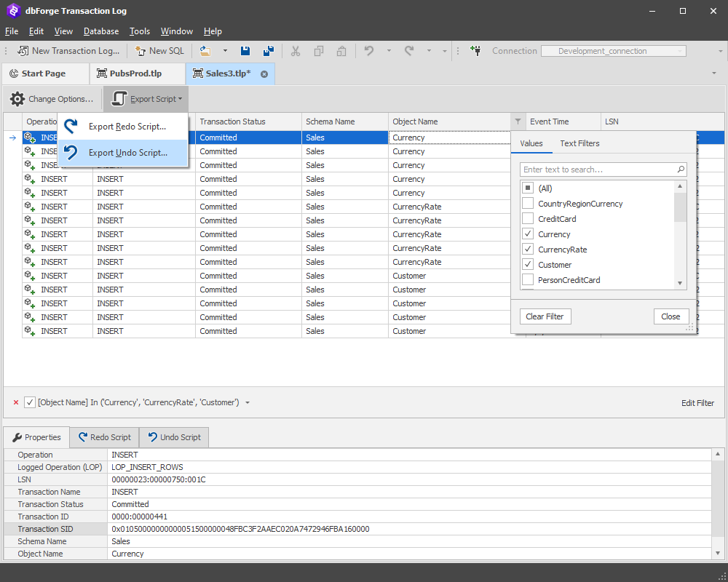Check the CreditCard checkbox
The height and width of the screenshot is (582, 728).
[527, 218]
